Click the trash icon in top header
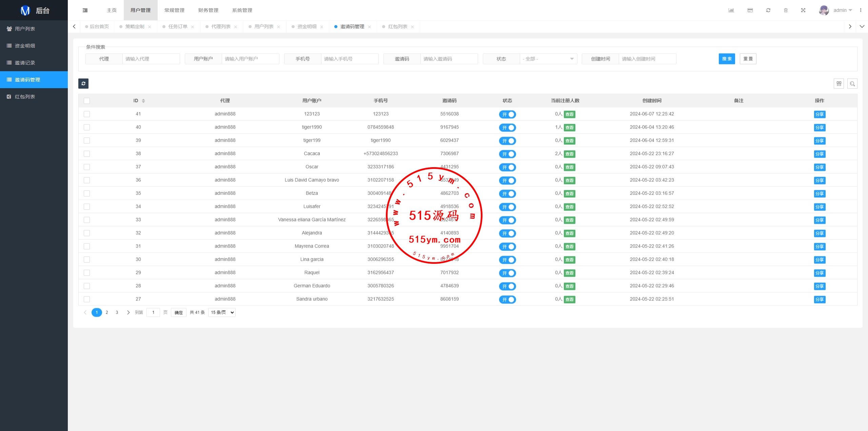This screenshot has height=431, width=868. [x=786, y=10]
